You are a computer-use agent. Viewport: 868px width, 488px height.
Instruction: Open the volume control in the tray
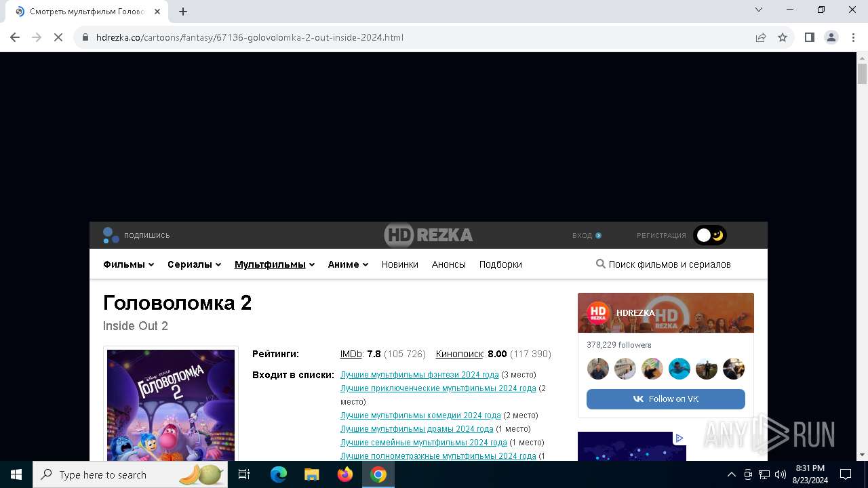[x=781, y=474]
